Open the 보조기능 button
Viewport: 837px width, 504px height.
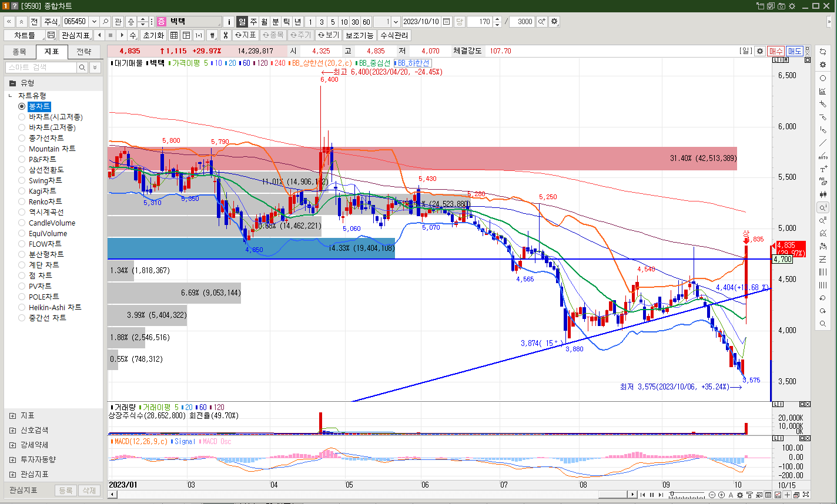point(359,35)
